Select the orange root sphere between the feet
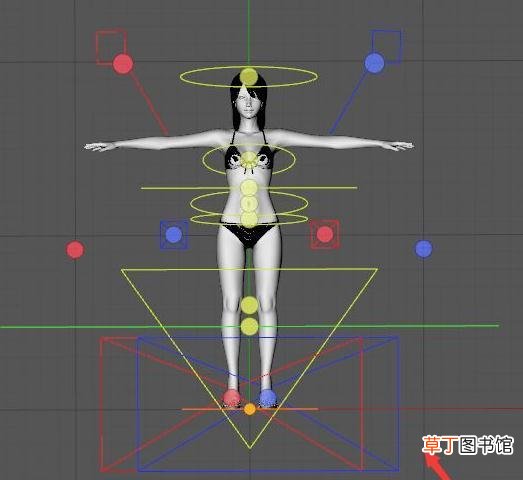This screenshot has width=523, height=480. pos(249,409)
